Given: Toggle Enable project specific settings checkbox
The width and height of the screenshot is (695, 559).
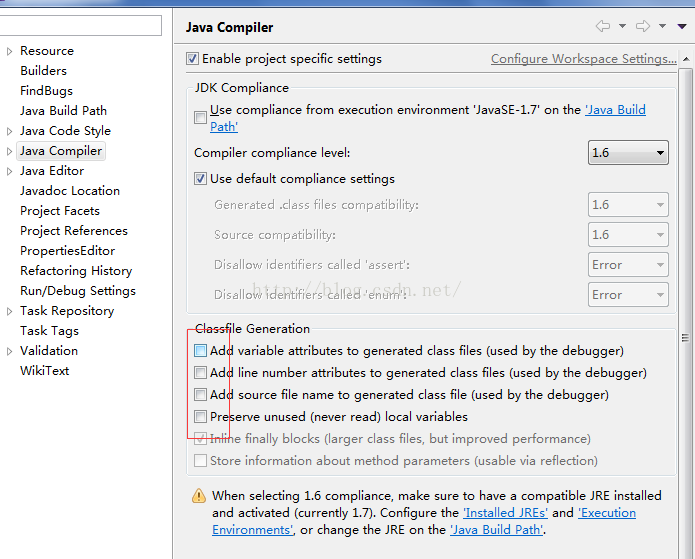Looking at the screenshot, I should tap(192, 59).
